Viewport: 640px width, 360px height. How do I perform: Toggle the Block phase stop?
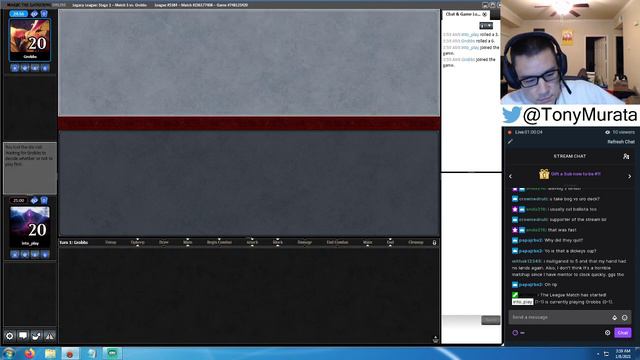click(x=278, y=242)
